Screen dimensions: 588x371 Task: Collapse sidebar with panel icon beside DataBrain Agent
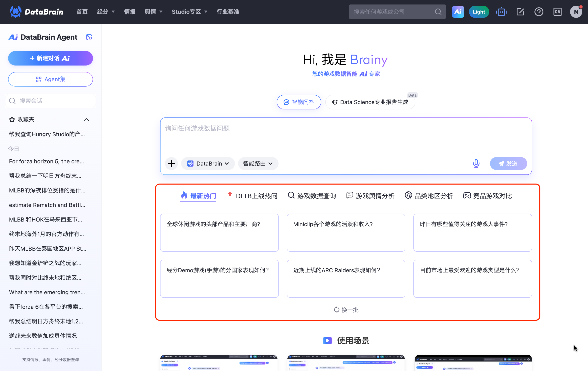[89, 37]
